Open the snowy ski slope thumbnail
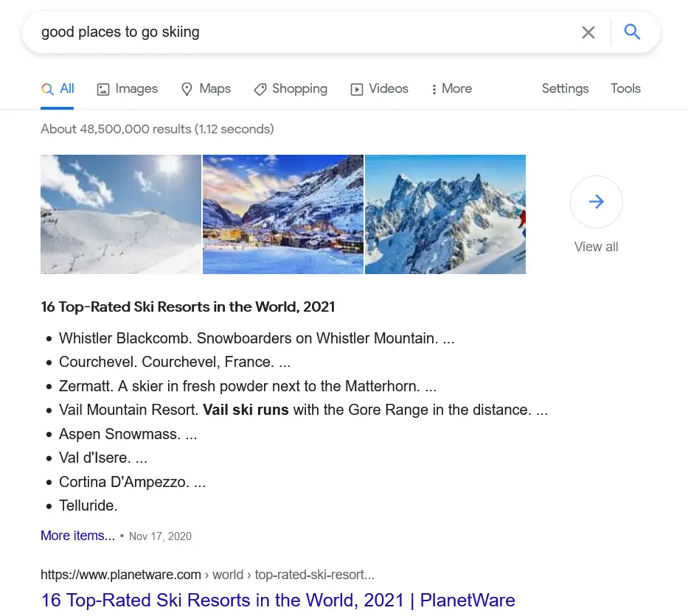Viewport: 688px width, 616px height. point(121,214)
